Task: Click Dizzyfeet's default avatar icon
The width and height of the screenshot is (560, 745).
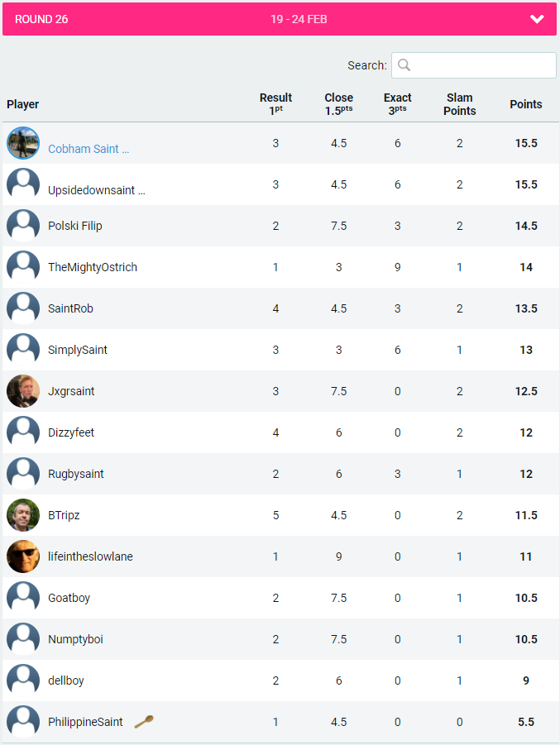Action: pyautogui.click(x=23, y=432)
